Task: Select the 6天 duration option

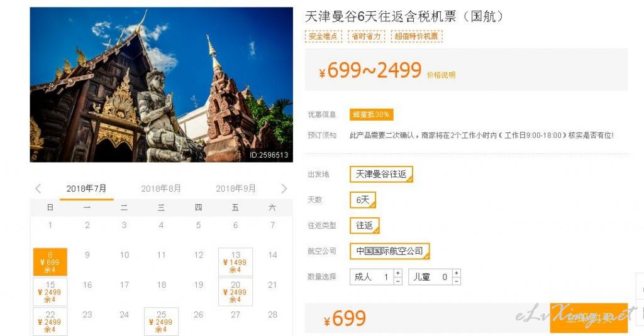Action: click(363, 200)
